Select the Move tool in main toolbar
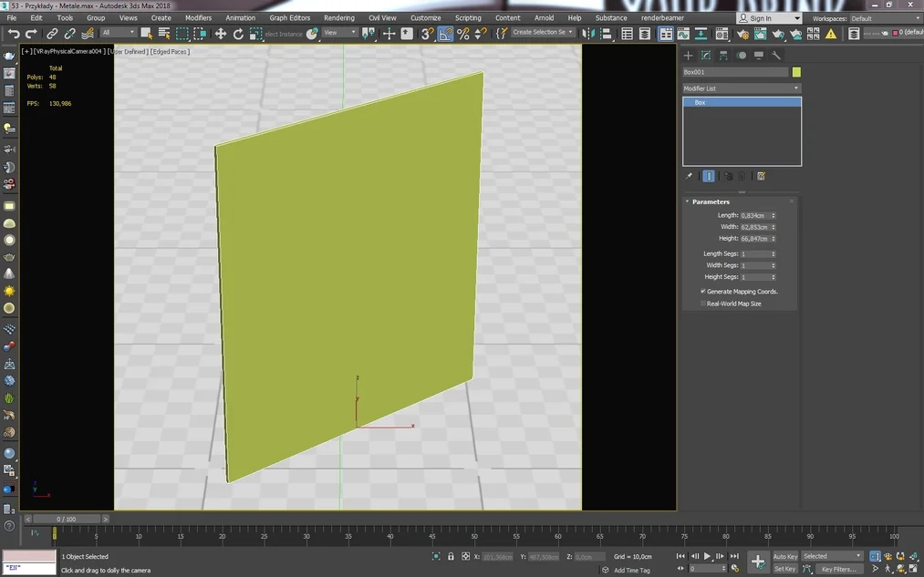 pos(221,34)
